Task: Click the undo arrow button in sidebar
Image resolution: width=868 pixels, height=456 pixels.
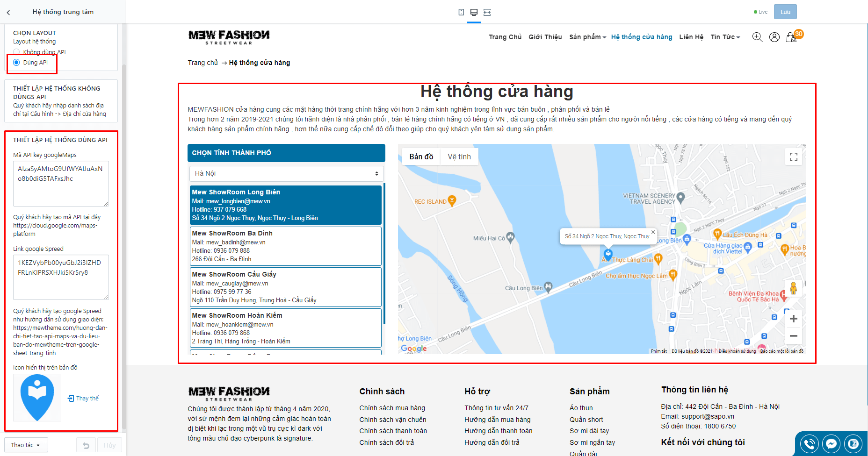Action: coord(86,445)
